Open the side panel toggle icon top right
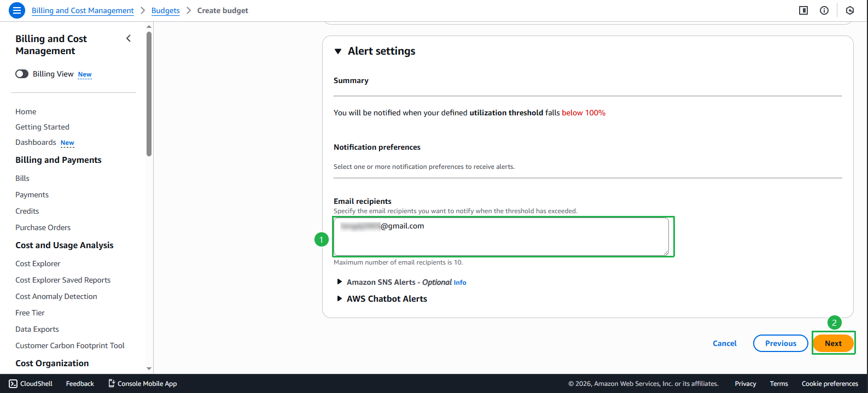Viewport: 868px width, 393px height. [x=803, y=10]
